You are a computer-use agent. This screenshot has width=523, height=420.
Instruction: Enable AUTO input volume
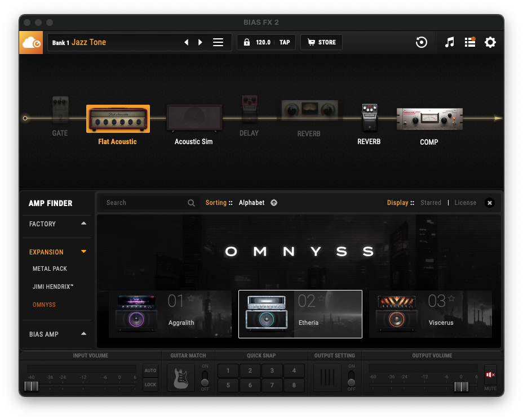[150, 370]
